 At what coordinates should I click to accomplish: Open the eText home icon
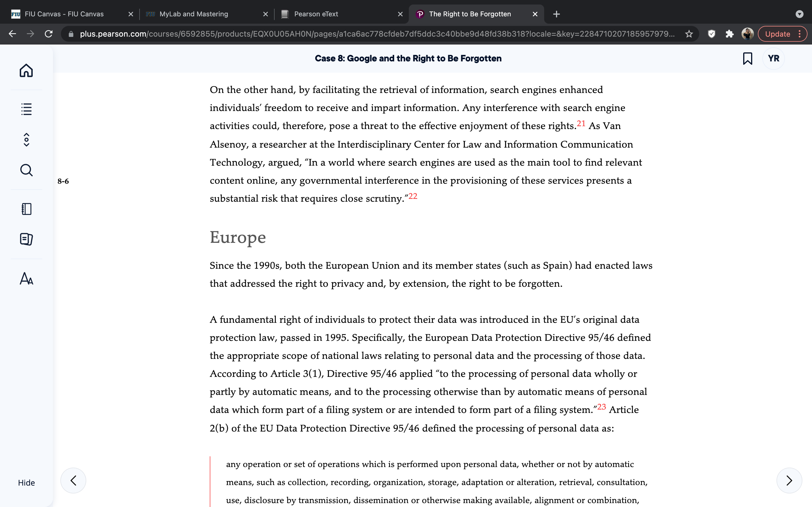(x=26, y=70)
